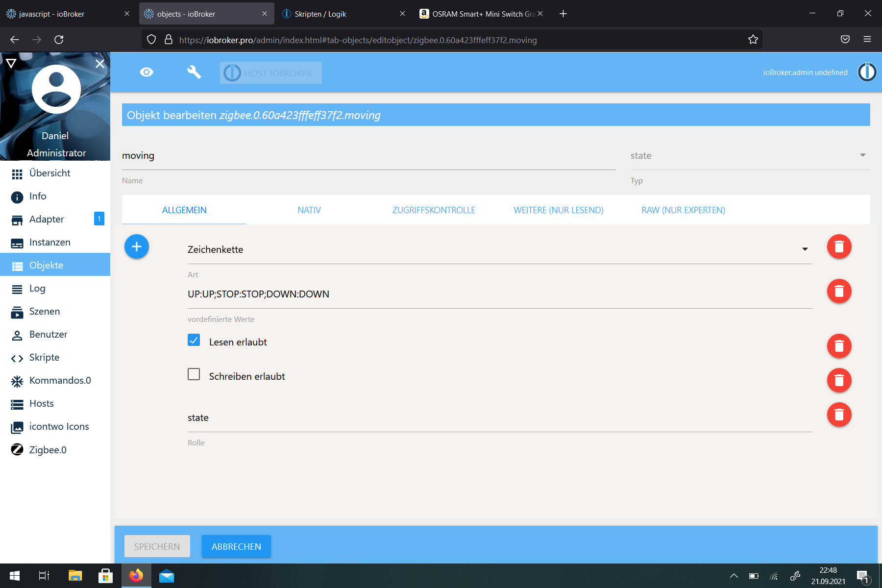
Task: Click the vordefinierte Werte input field
Action: point(500,294)
